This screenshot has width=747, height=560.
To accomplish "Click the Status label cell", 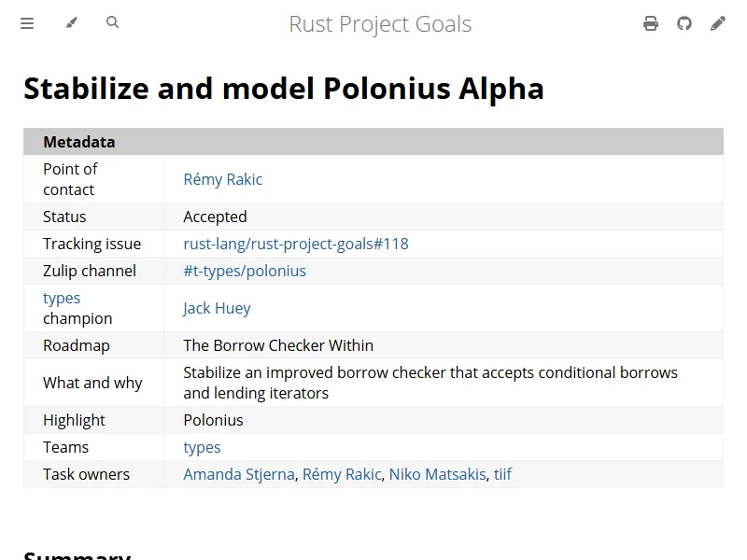I will coord(94,217).
